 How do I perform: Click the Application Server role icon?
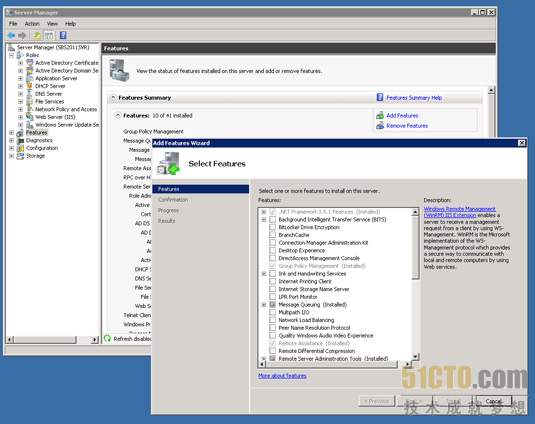[x=30, y=78]
